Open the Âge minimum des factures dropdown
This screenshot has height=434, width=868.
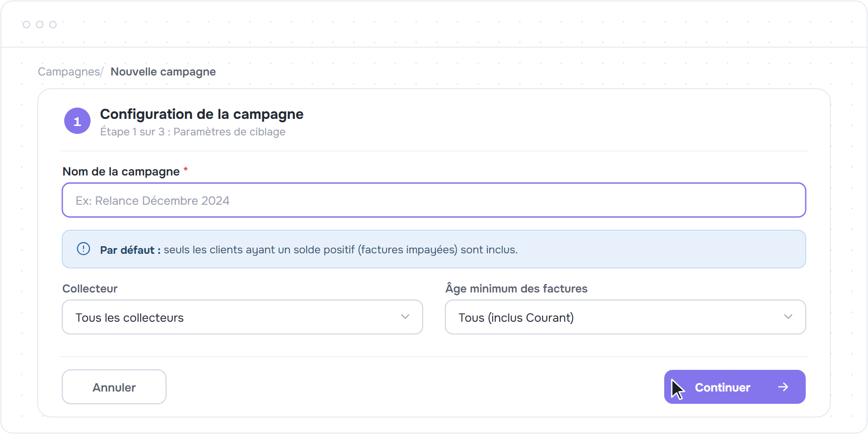[x=626, y=317]
